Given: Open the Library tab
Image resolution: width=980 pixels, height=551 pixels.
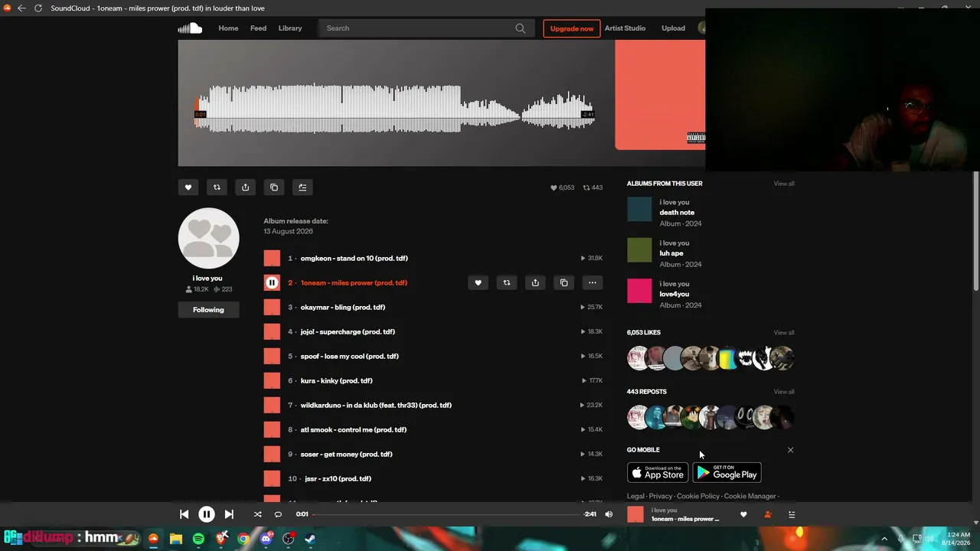Looking at the screenshot, I should point(290,28).
